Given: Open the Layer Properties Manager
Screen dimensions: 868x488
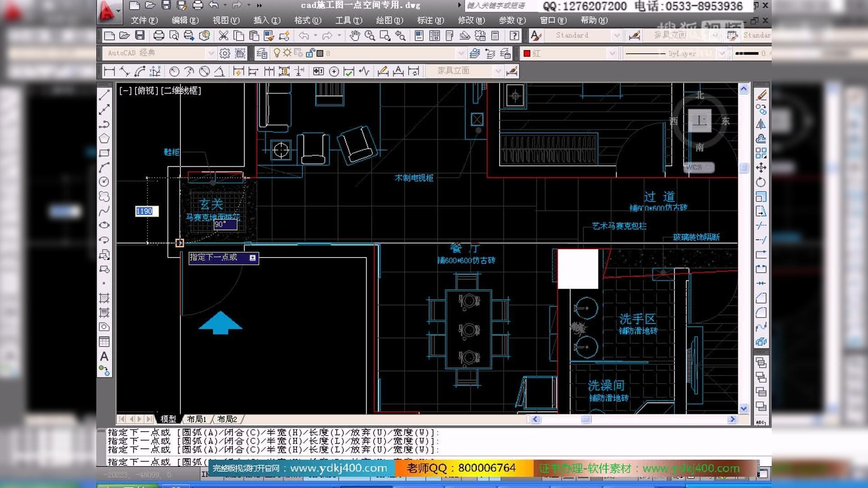Looking at the screenshot, I should tap(262, 53).
